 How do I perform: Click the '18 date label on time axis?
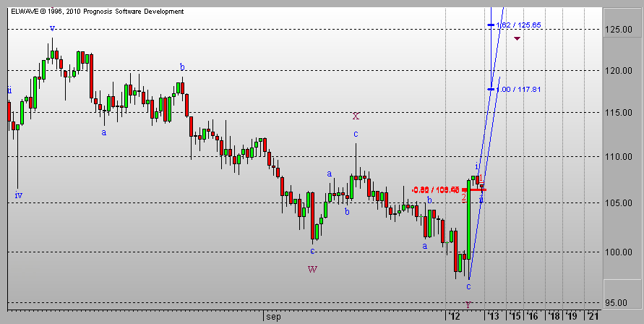pyautogui.click(x=553, y=316)
